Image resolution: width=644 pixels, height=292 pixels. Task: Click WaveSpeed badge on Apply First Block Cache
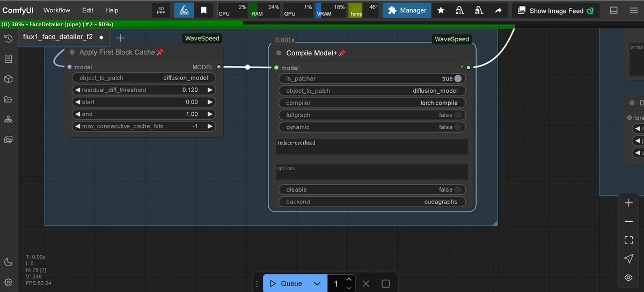click(x=202, y=38)
